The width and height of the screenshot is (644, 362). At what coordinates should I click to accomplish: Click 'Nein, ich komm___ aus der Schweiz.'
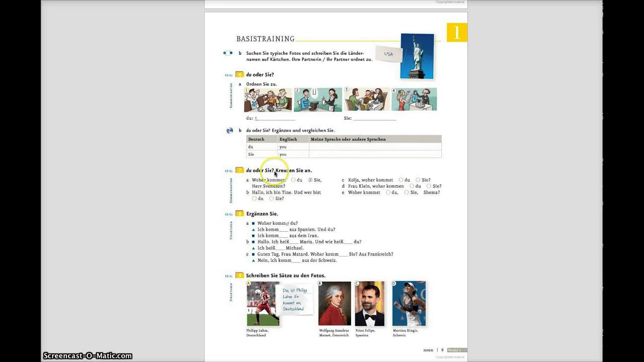click(297, 260)
